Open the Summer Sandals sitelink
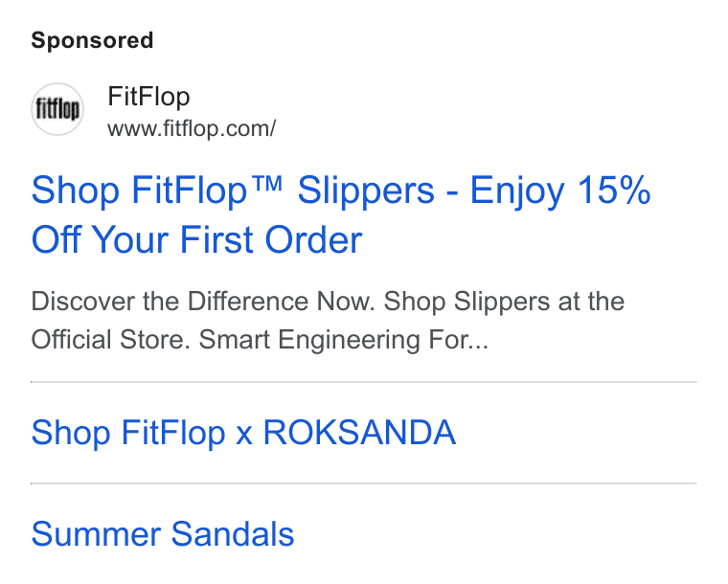This screenshot has height=584, width=728. tap(163, 534)
